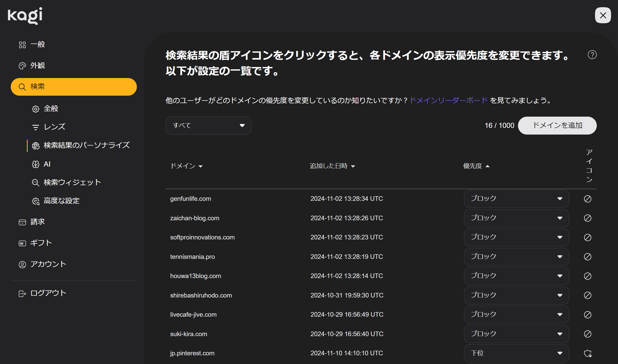
Task: Open the すべて filter dropdown
Action: tap(208, 126)
